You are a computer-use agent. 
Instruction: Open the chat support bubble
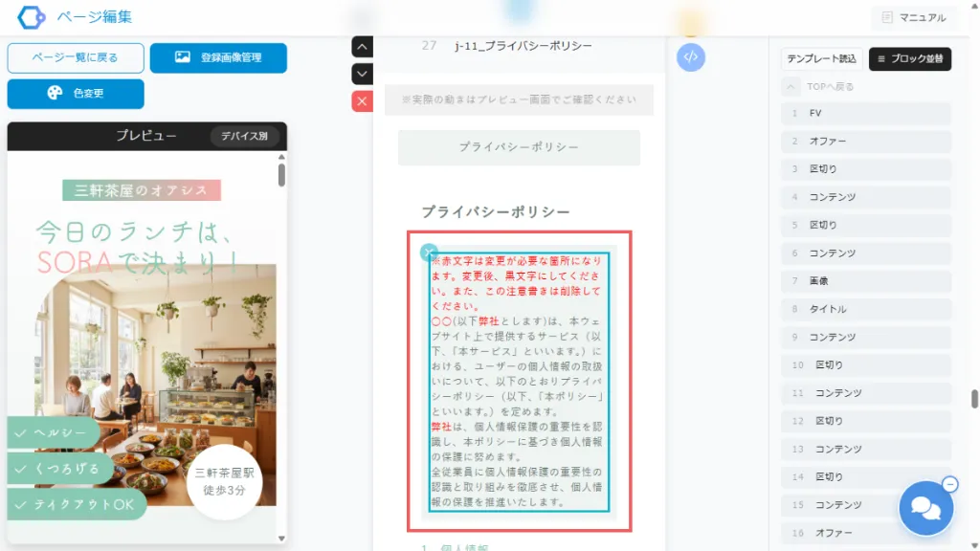(924, 508)
